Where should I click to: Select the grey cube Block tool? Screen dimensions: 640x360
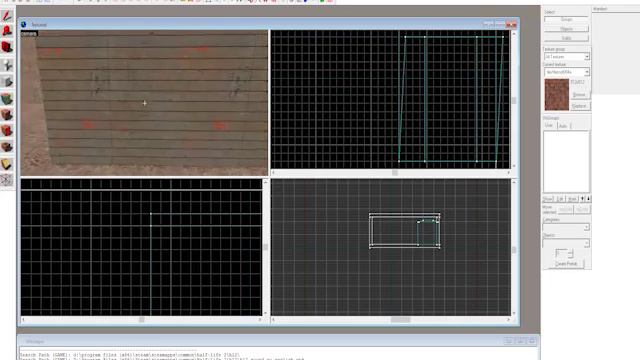(7, 82)
